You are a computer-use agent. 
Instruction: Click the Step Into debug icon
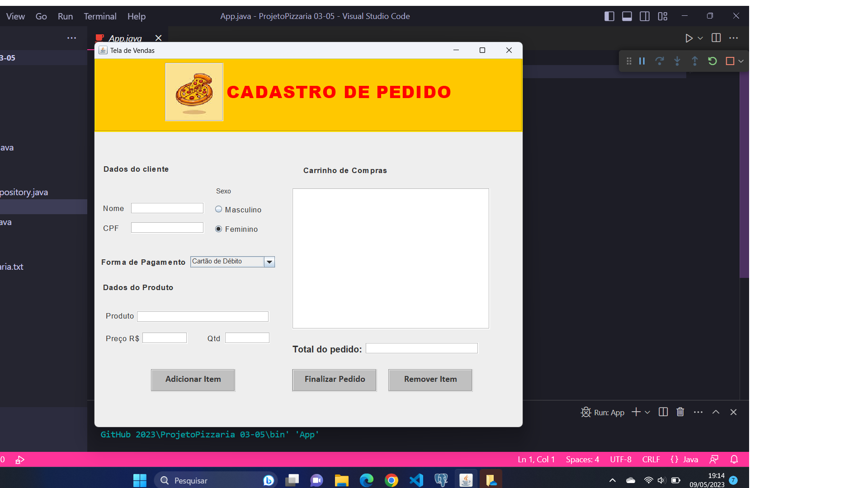[x=677, y=61]
